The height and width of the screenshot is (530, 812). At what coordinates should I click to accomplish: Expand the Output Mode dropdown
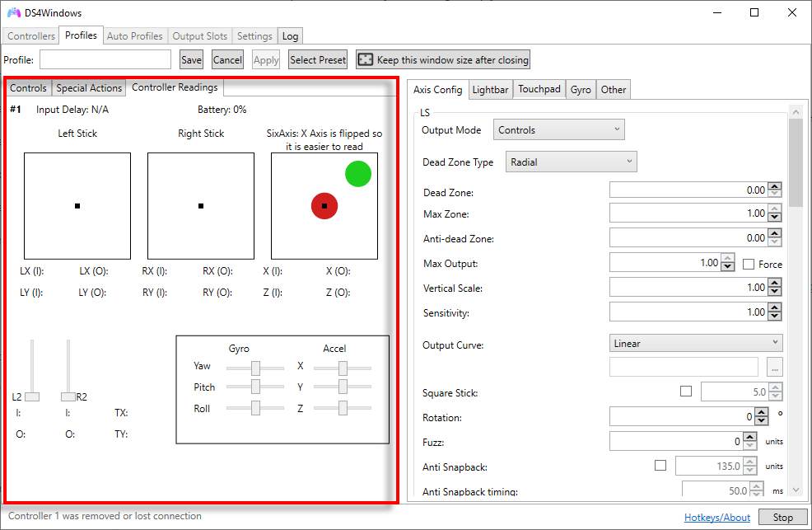point(558,130)
